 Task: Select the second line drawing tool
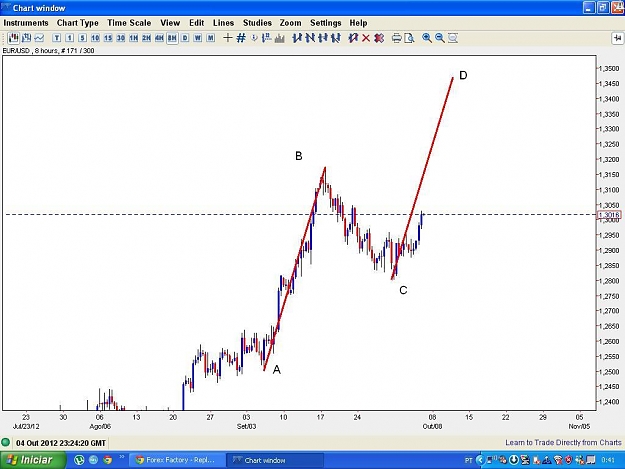click(x=310, y=38)
